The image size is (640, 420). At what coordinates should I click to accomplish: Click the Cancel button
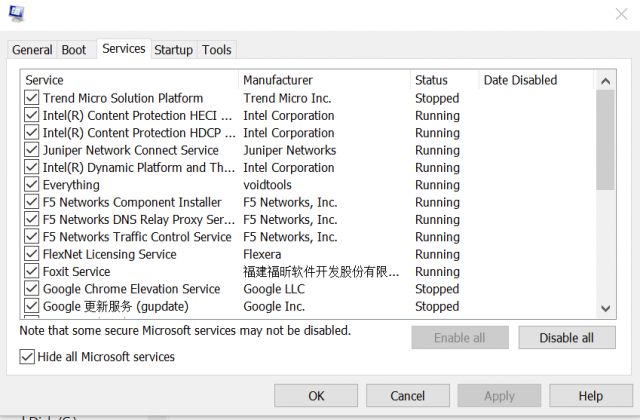tap(407, 396)
